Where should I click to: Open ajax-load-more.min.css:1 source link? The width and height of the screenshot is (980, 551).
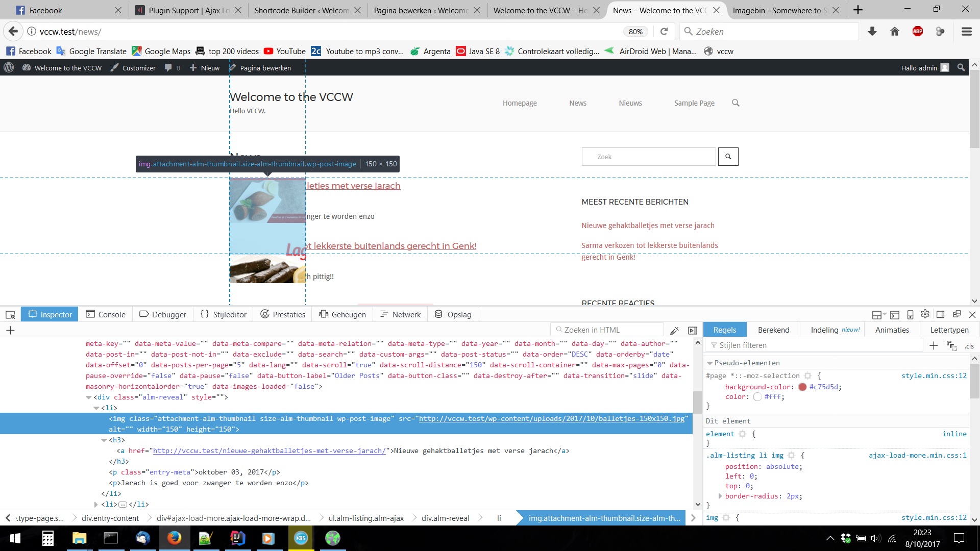(x=918, y=456)
